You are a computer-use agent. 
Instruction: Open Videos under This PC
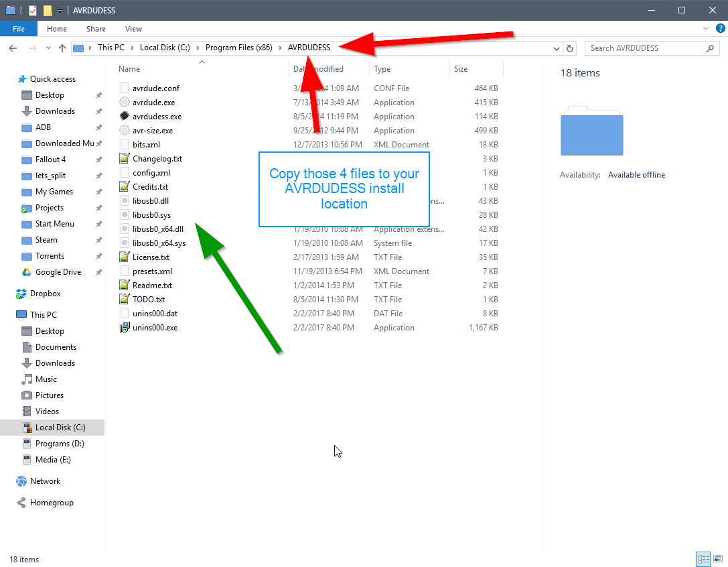[x=47, y=412]
